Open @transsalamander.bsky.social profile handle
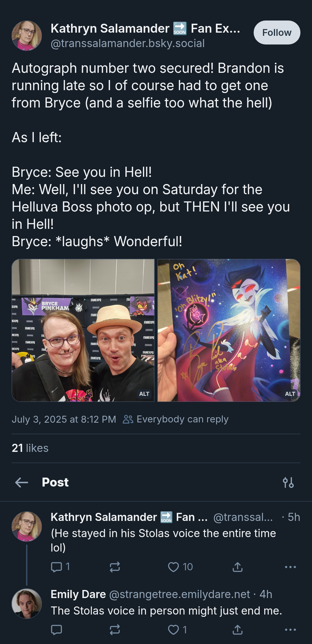This screenshot has width=312, height=644. pyautogui.click(x=128, y=43)
